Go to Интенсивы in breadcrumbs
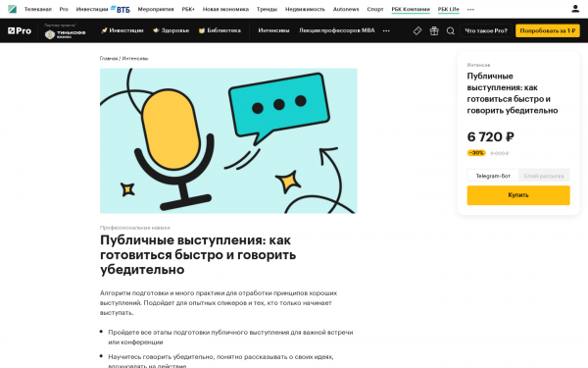 coord(135,58)
